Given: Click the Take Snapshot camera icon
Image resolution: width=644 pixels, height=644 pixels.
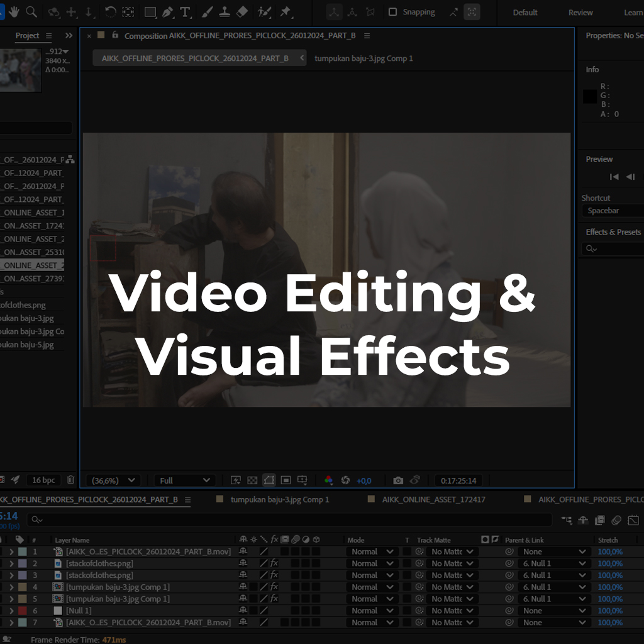Looking at the screenshot, I should (x=398, y=480).
